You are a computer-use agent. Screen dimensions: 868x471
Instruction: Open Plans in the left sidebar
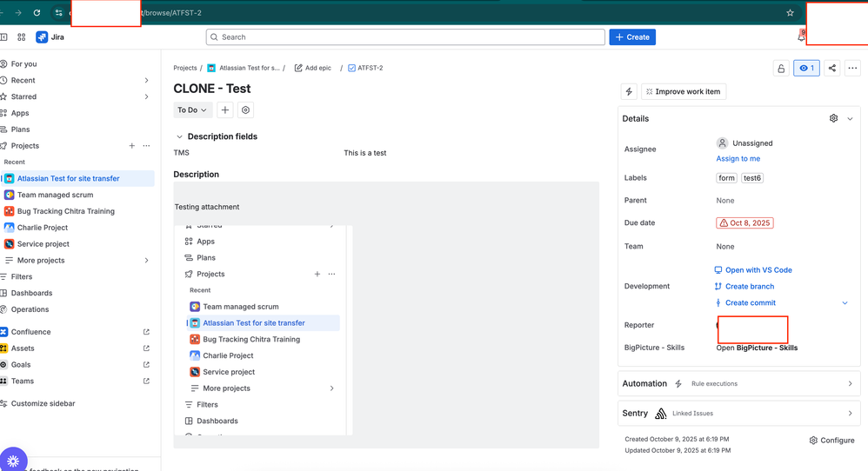21,129
